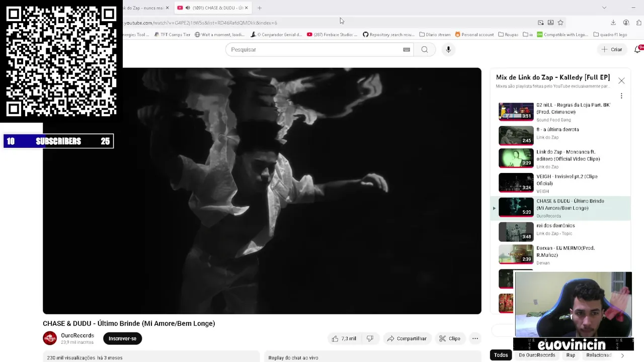
Task: Open the playlist three-dot options menu
Action: pyautogui.click(x=621, y=96)
